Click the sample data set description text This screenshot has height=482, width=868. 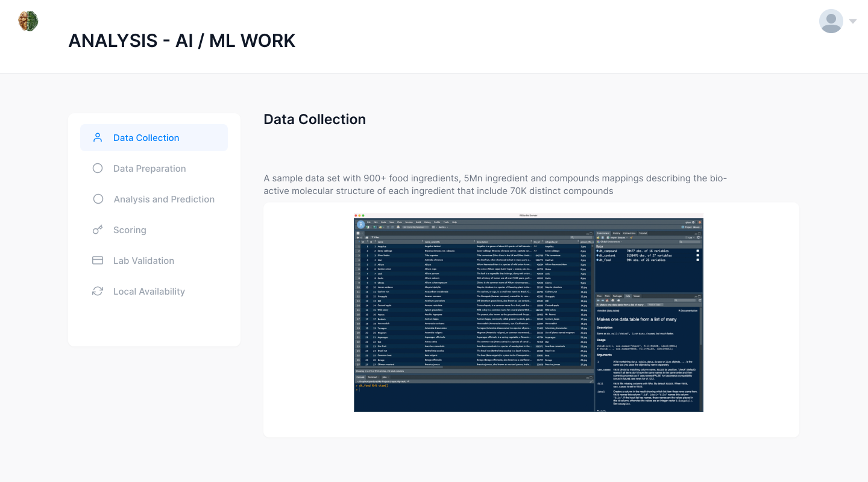pos(495,184)
